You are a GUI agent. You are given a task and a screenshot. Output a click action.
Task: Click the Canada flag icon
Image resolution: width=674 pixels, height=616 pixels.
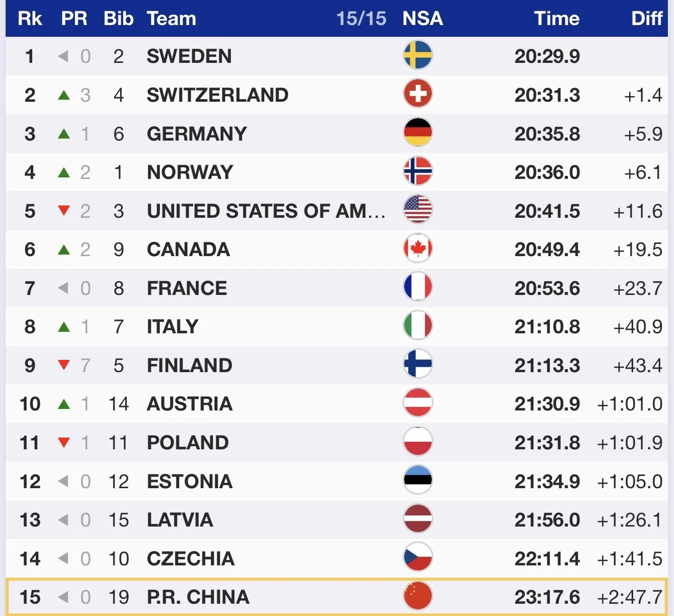417,249
